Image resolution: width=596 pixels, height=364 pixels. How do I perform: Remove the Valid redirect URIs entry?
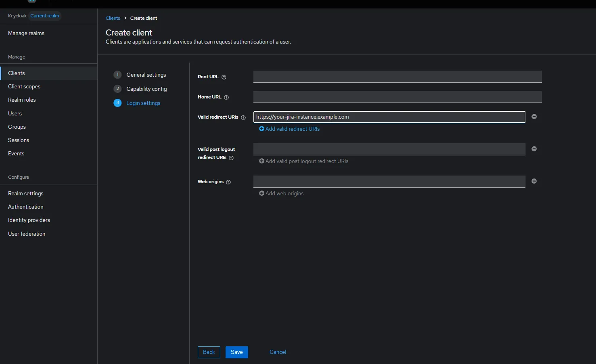pyautogui.click(x=534, y=117)
